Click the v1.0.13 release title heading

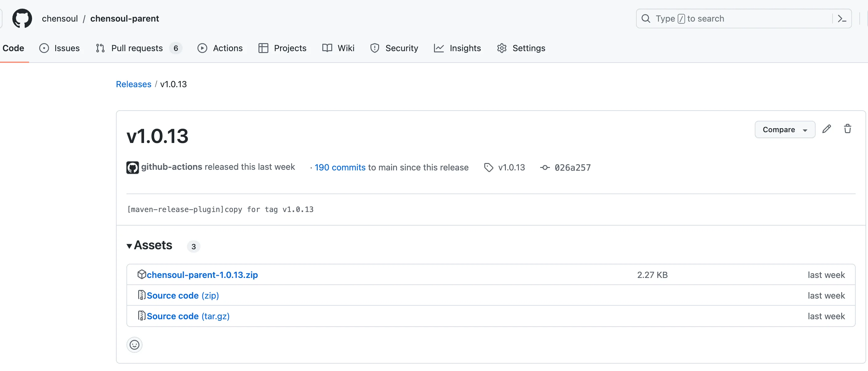[157, 136]
